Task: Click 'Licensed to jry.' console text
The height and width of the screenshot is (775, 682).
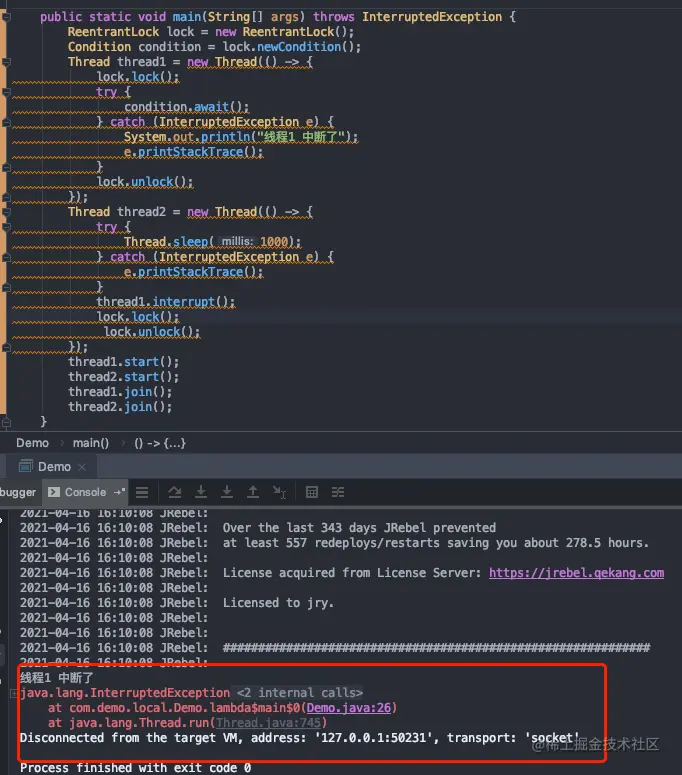Action: click(x=278, y=603)
